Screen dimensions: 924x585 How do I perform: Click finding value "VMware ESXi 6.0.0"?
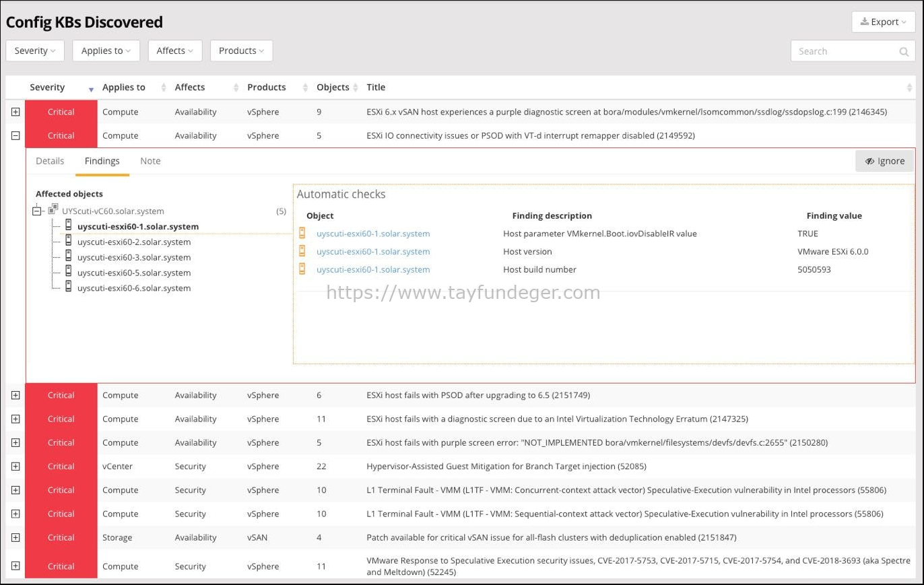[x=833, y=251]
